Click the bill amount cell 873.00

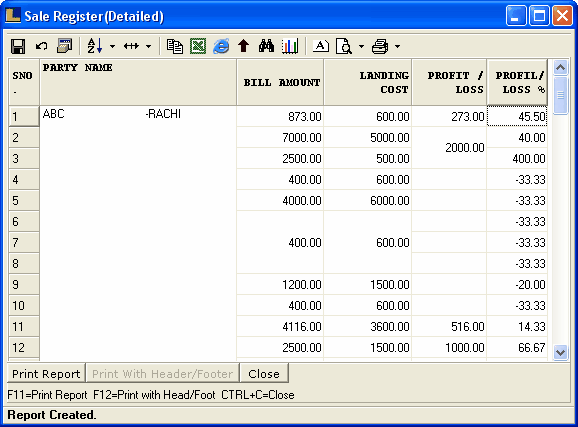(280, 117)
